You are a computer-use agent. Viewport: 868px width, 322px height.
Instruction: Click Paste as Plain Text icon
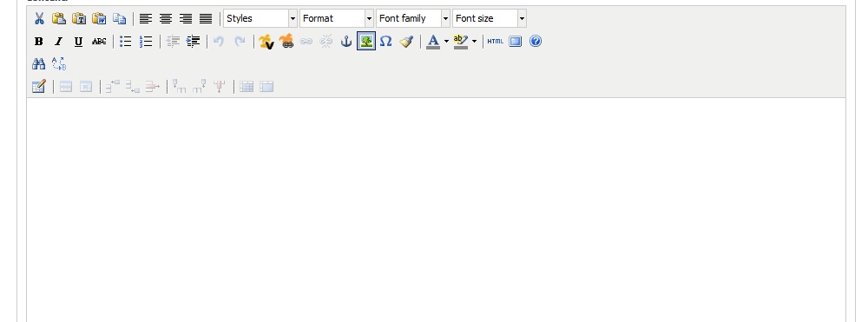79,18
